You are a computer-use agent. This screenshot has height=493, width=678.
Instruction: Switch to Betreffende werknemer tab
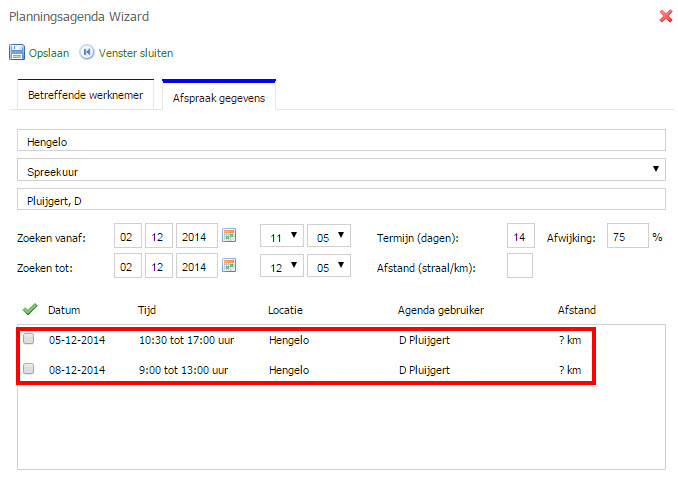coord(86,96)
